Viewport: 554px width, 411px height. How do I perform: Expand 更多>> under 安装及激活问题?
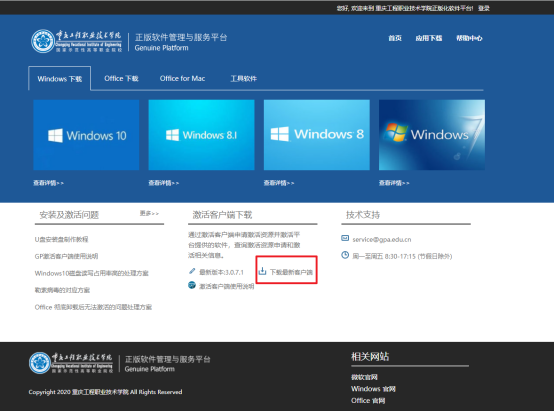tap(149, 213)
